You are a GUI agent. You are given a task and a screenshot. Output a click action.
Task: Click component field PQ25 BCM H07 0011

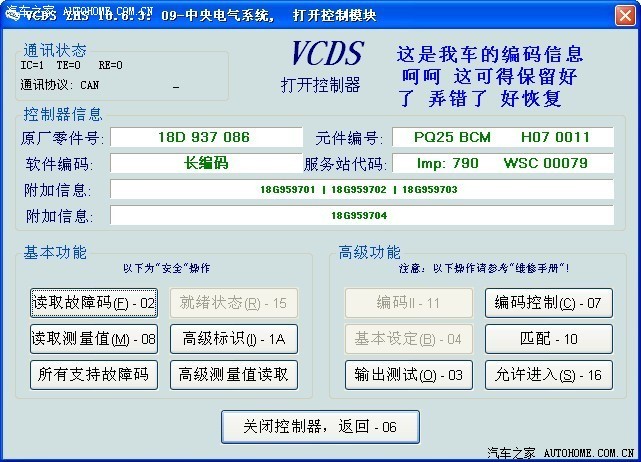pyautogui.click(x=503, y=137)
